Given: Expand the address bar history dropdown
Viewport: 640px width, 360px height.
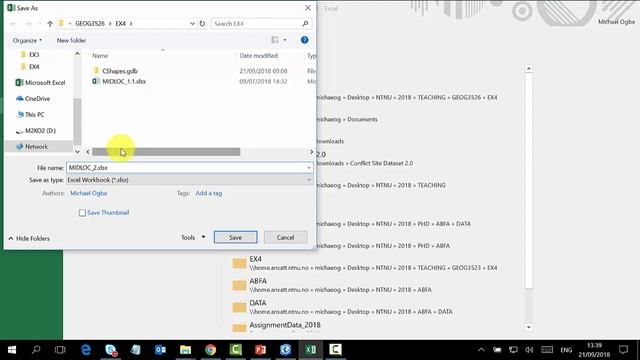Looking at the screenshot, I should coord(192,24).
